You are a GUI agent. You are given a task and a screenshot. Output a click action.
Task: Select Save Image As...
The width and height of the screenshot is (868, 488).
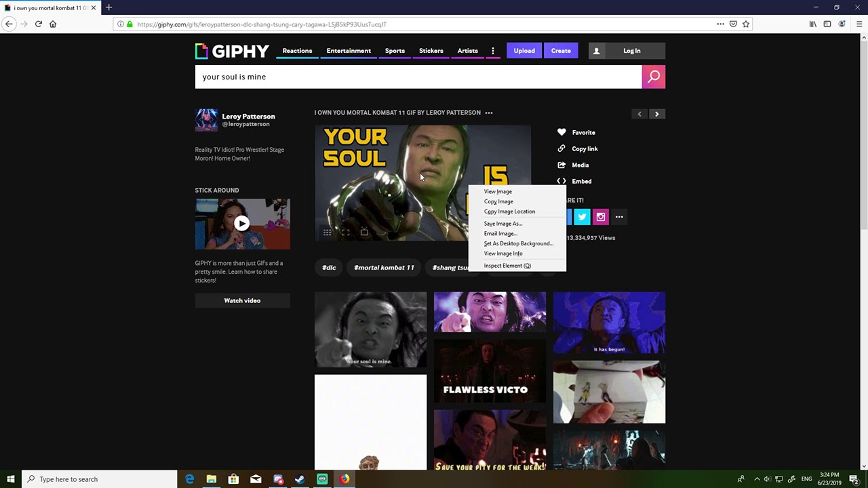coord(517,224)
